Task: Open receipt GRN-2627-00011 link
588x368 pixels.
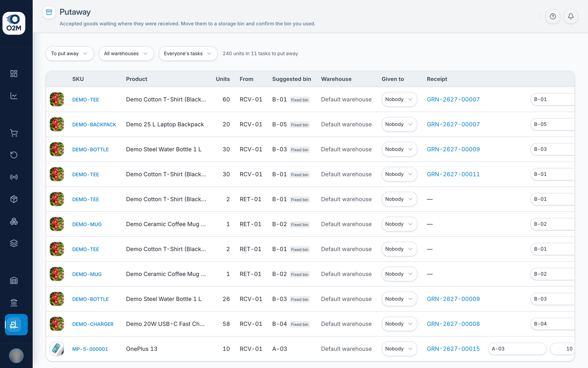Action: pyautogui.click(x=453, y=174)
